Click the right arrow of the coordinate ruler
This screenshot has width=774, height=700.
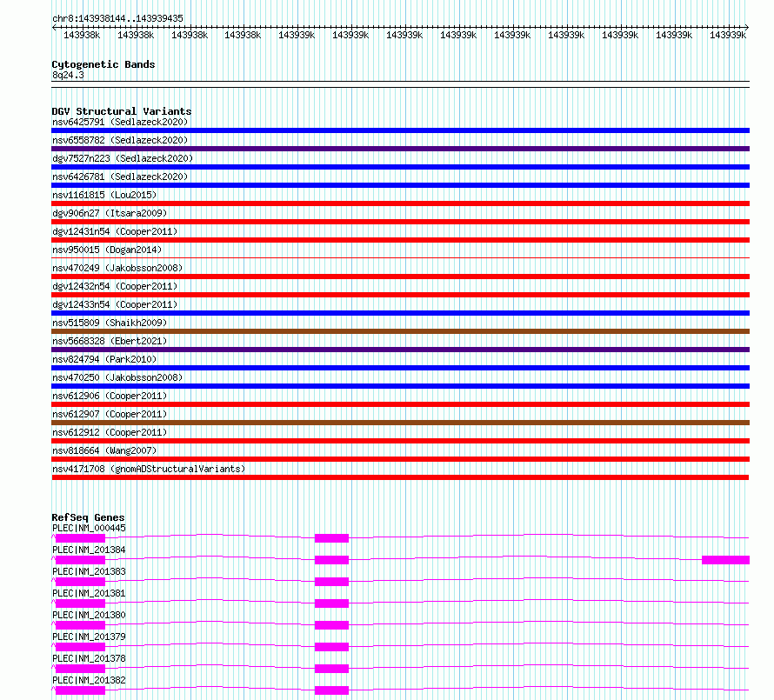coord(747,28)
